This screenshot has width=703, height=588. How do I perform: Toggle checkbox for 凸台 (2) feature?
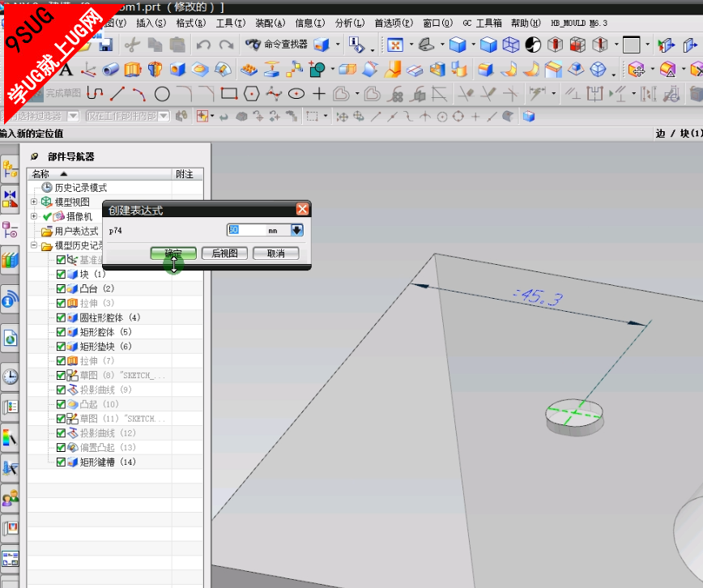(x=61, y=289)
